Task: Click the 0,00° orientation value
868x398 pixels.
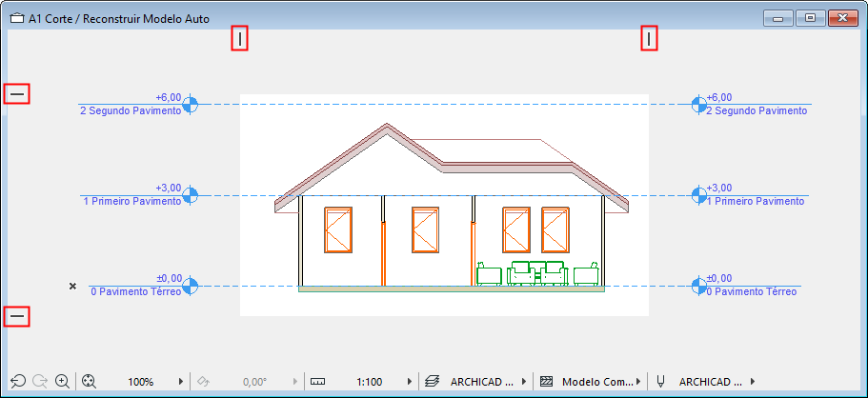Action: [255, 382]
